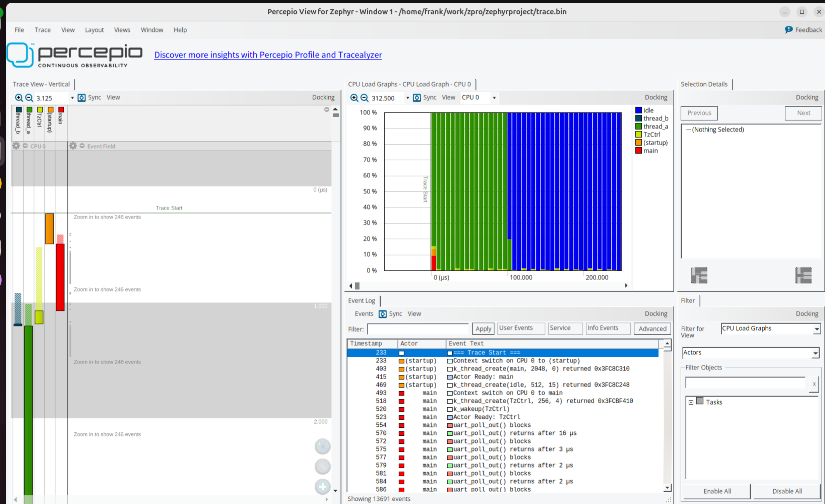
Task: Open the Trace menu
Action: [x=43, y=30]
